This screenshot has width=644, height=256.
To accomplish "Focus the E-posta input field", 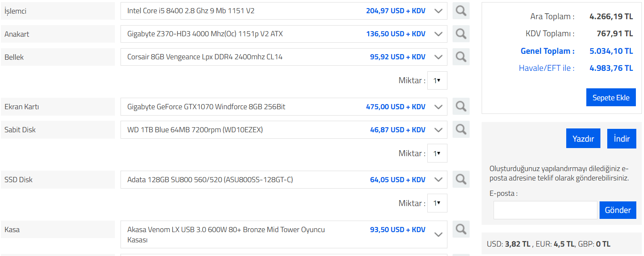I will click(545, 210).
